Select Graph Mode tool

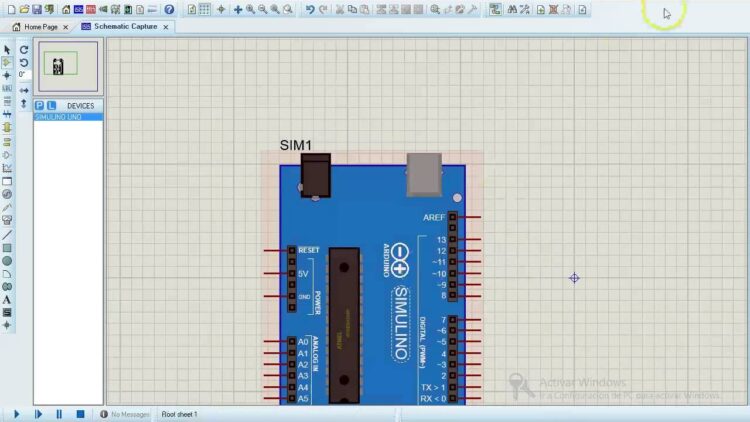tap(7, 168)
